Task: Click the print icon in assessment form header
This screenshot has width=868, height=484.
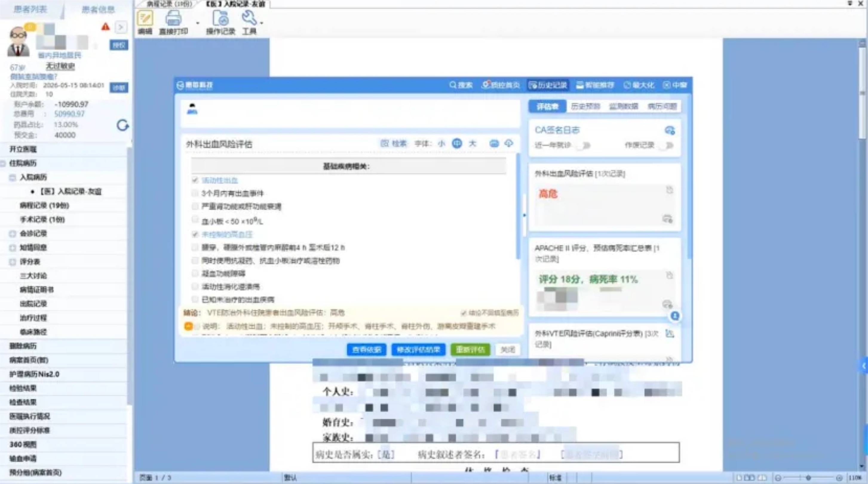Action: point(494,144)
